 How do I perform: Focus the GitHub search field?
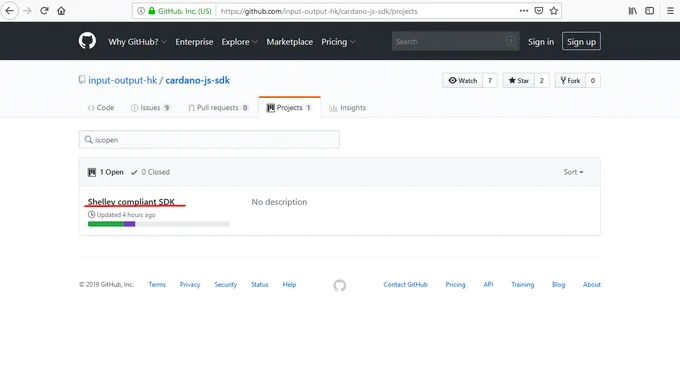[455, 41]
